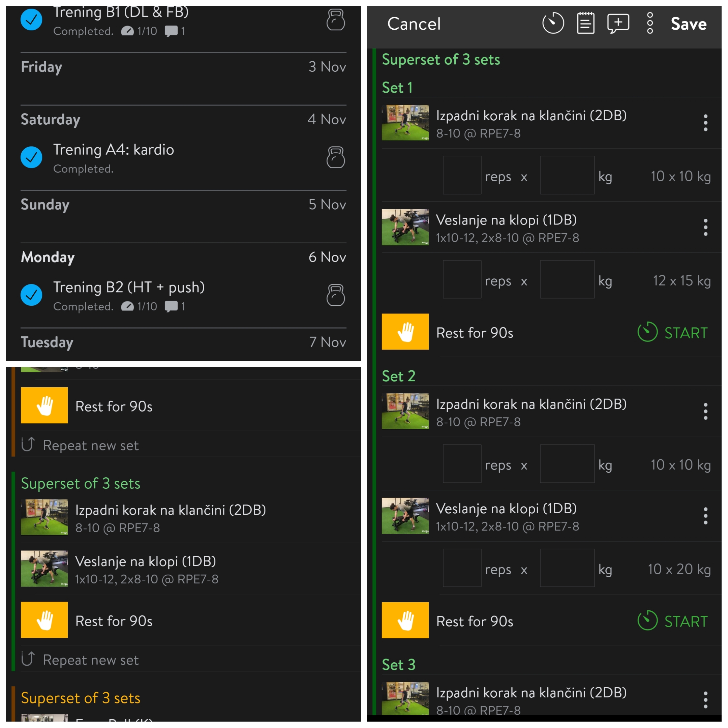Start the 90s rest timer after Set 1
The image size is (728, 728).
[x=673, y=332]
